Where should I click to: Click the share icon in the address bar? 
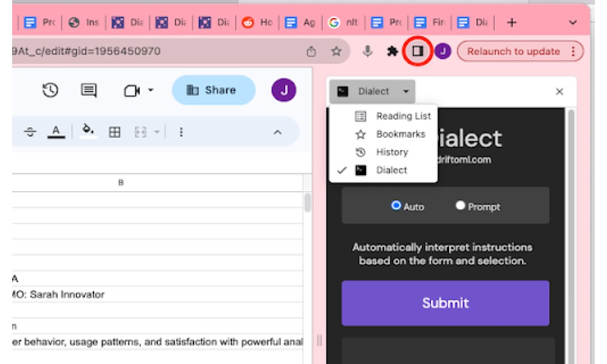click(311, 51)
